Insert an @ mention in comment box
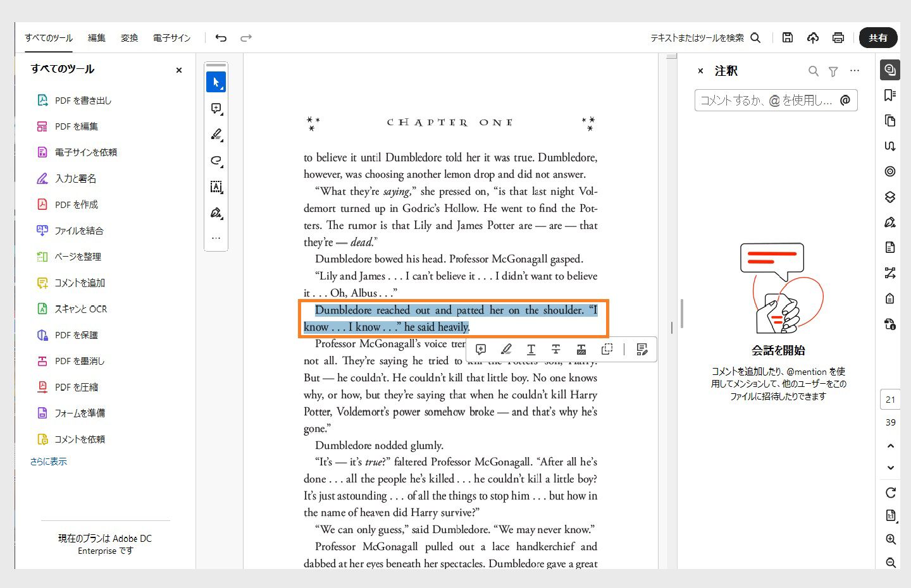Viewport: 911px width, 588px height. (x=845, y=101)
